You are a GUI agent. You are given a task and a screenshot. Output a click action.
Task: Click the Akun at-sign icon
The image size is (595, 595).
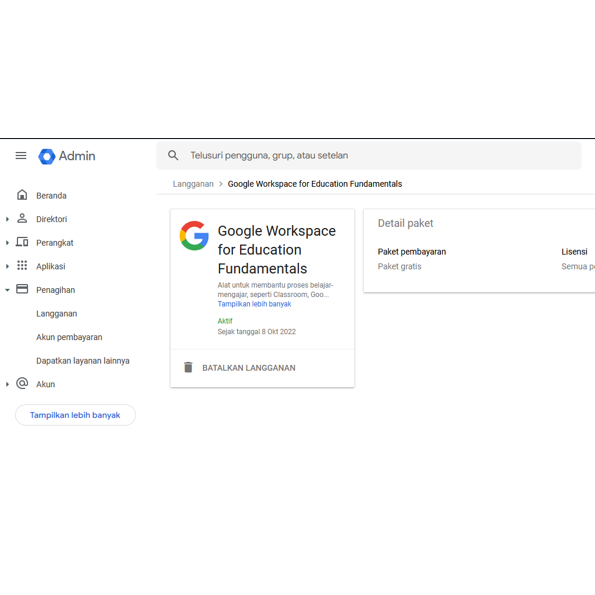(22, 384)
